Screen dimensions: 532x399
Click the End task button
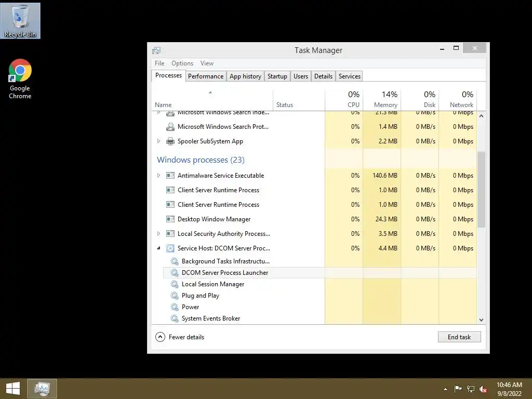(459, 337)
